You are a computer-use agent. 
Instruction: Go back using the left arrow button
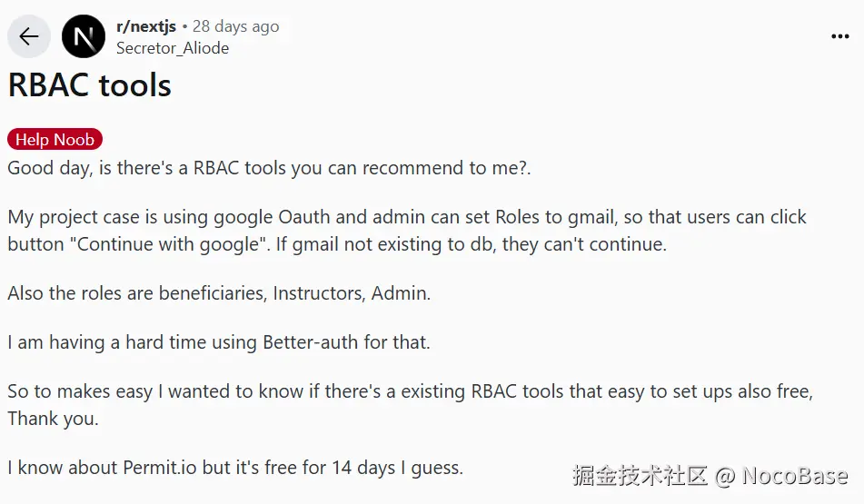(29, 36)
